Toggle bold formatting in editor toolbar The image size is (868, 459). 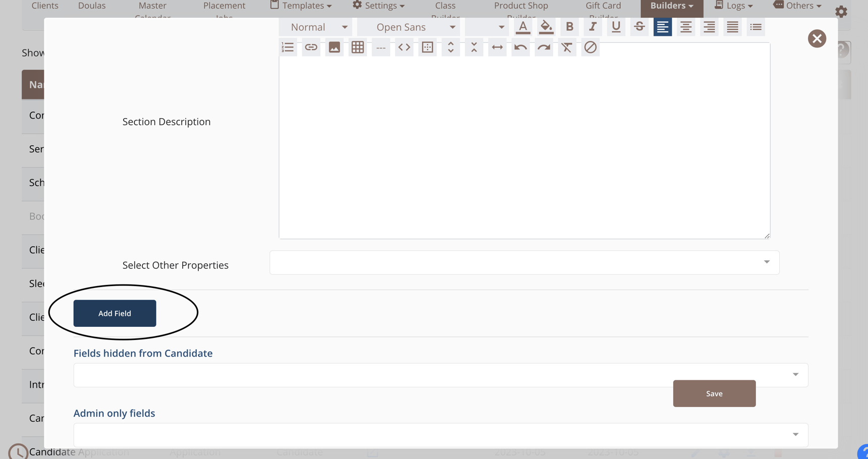pos(569,27)
